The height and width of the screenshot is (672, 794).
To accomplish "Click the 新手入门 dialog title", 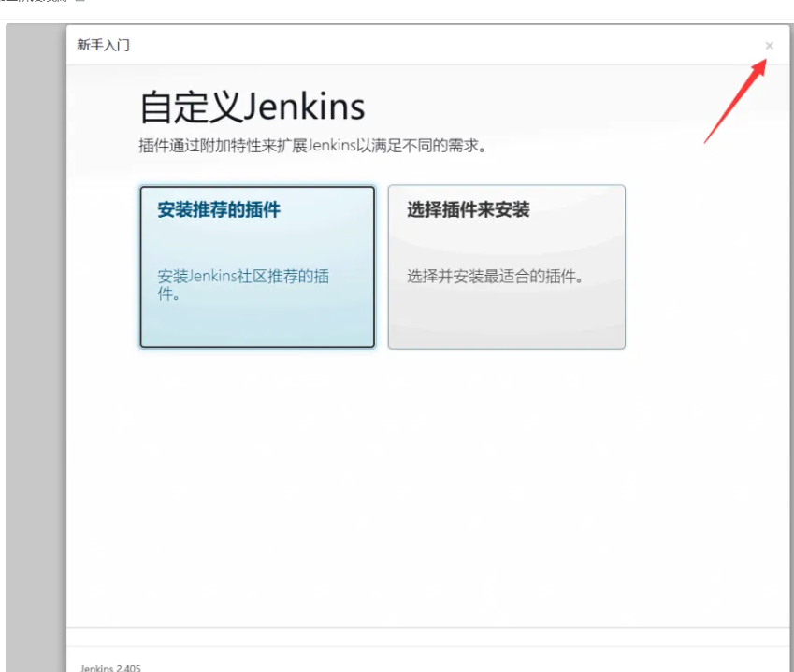I will pyautogui.click(x=103, y=45).
